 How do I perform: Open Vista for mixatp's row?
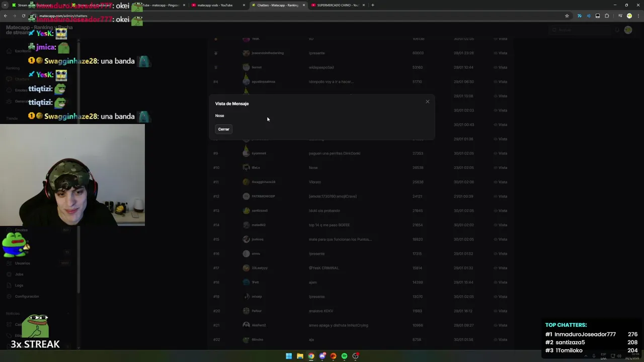tap(500, 297)
